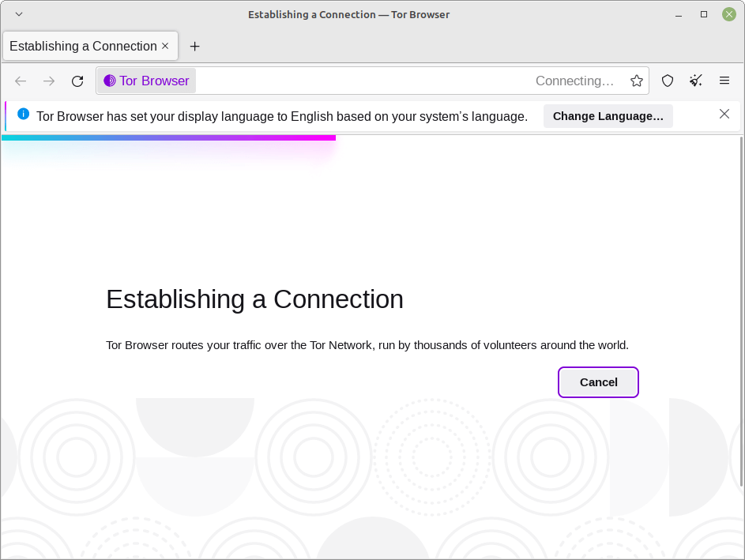Click the forward navigation arrow
Viewport: 745px width, 560px height.
(49, 81)
